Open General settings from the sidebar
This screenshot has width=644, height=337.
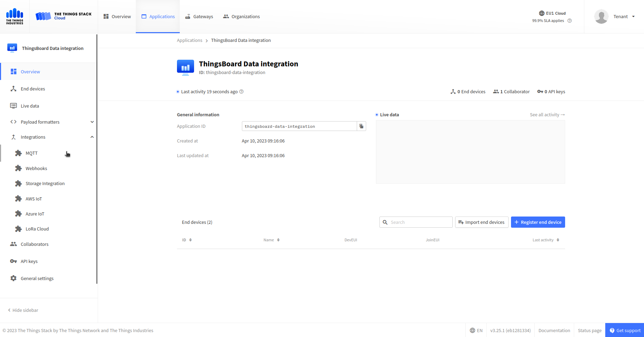tap(37, 278)
